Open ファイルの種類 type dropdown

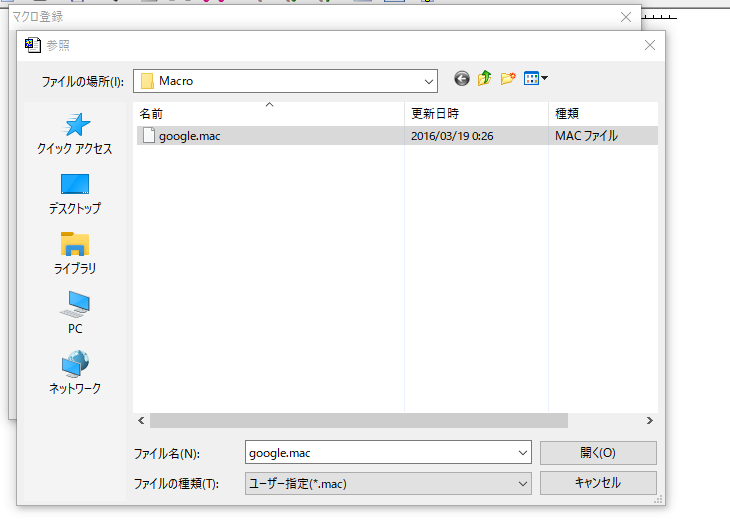pos(388,484)
